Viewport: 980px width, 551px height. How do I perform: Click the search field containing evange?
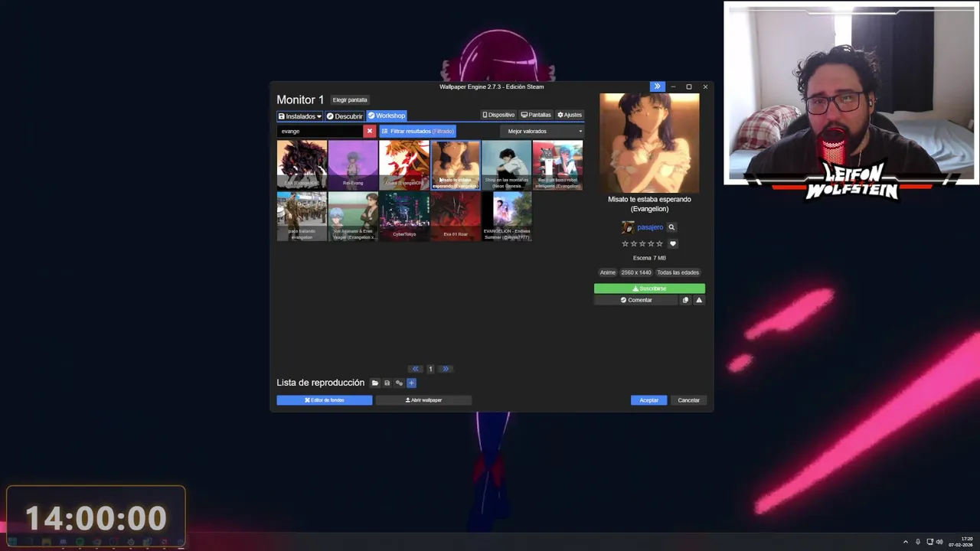click(320, 131)
